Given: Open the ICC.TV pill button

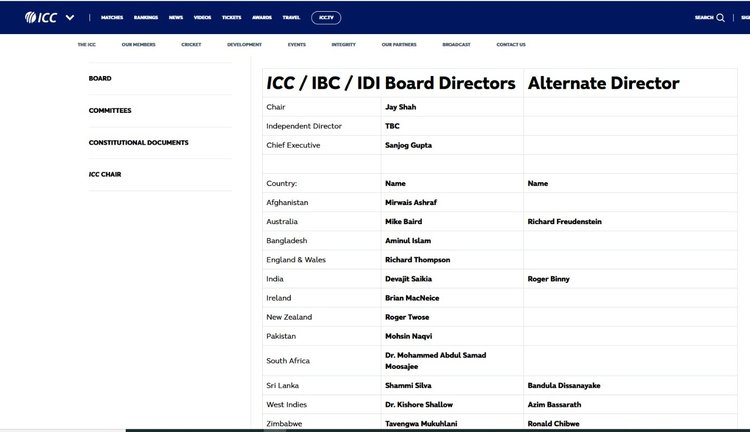Looking at the screenshot, I should point(326,17).
